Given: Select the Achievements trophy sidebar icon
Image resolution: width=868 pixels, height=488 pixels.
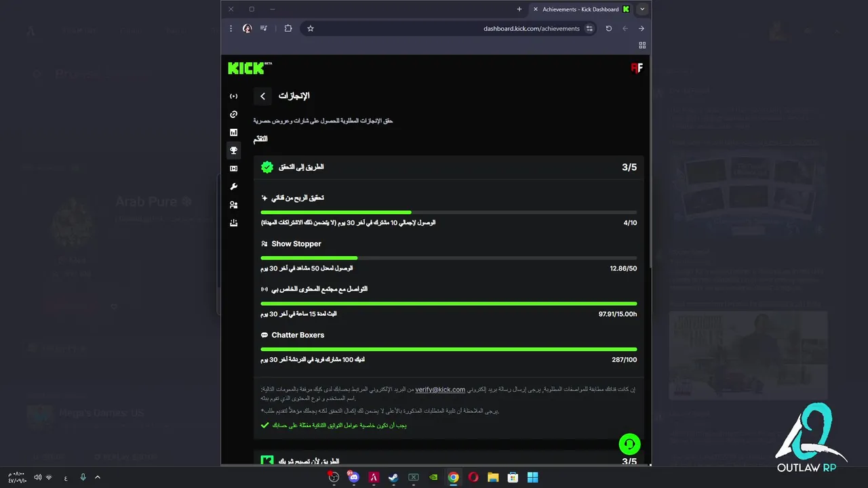Looking at the screenshot, I should 233,150.
